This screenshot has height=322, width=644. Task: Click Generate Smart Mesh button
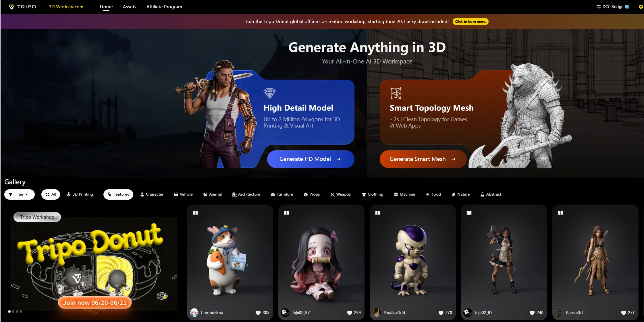423,159
